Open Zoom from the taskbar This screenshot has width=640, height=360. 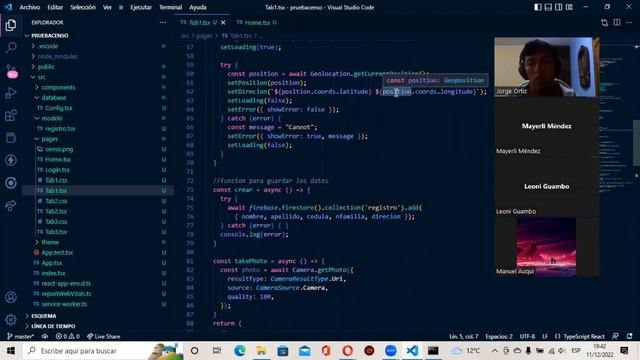(x=391, y=351)
